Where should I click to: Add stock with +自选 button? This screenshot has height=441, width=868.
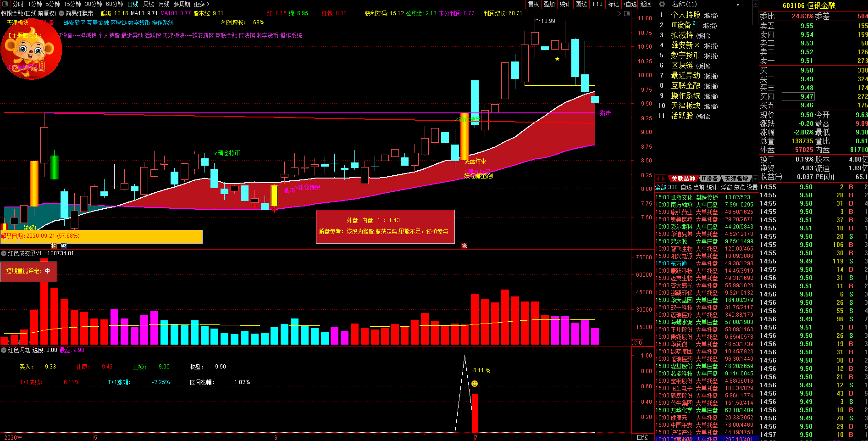tap(630, 4)
